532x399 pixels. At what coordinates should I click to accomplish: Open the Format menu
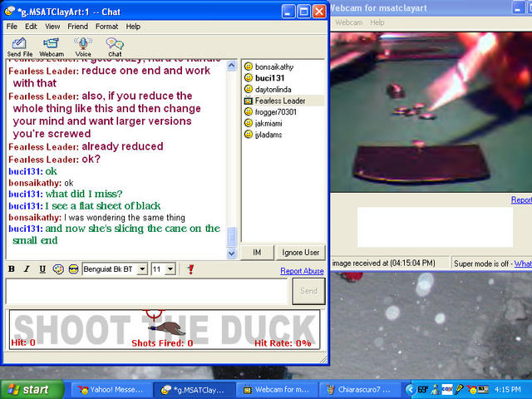tap(106, 27)
